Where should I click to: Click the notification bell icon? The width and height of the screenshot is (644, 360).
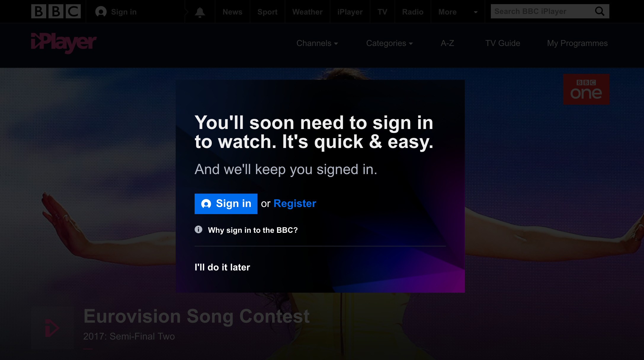tap(200, 12)
